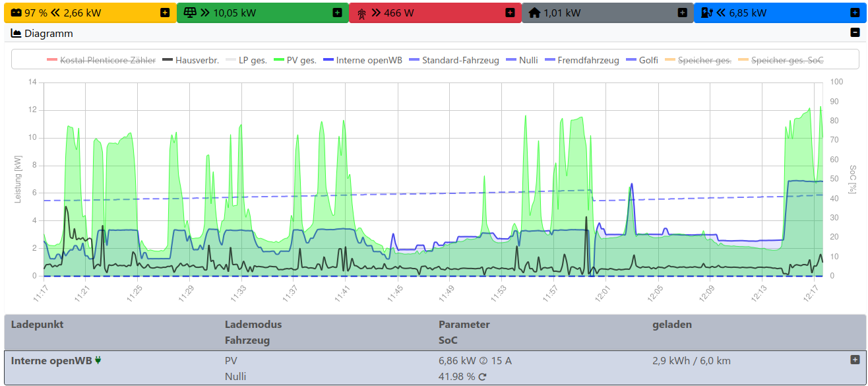
Task: Expand the battery storage card details
Action: click(164, 13)
